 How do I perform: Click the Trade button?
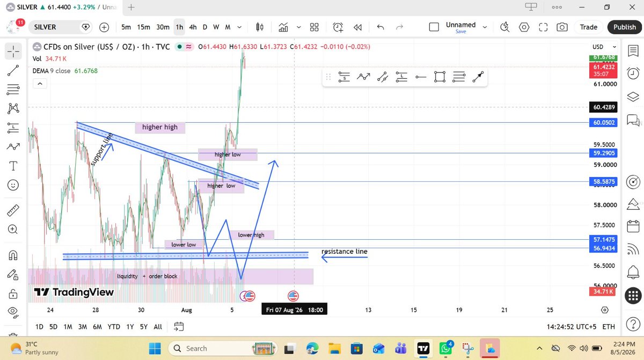(588, 27)
